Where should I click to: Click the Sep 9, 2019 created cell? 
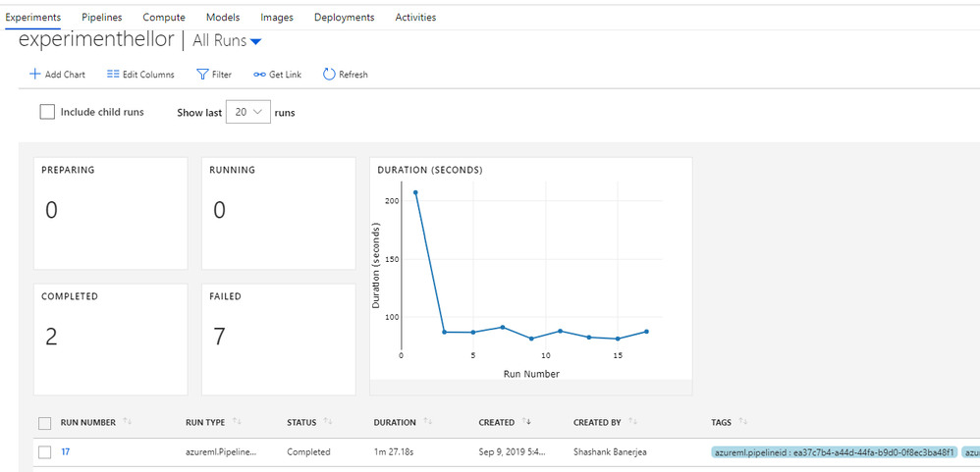512,452
